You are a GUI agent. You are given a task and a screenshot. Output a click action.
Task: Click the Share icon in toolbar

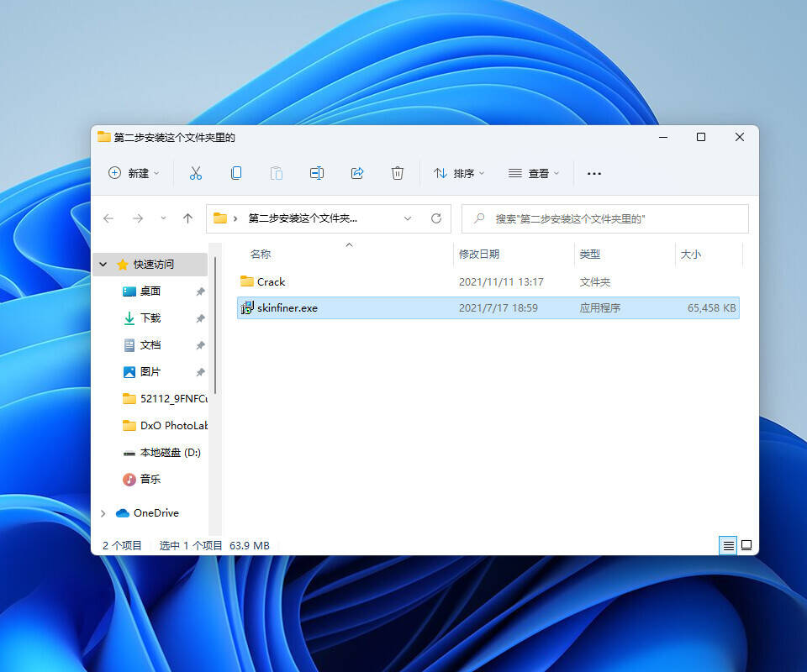[x=357, y=173]
